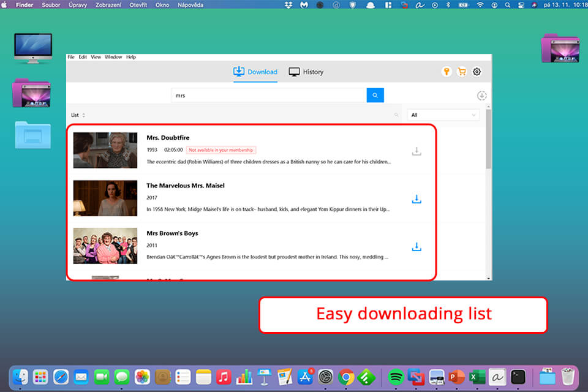Screen dimensions: 588x392
Task: Open the View menu of the downloader
Action: 96,57
